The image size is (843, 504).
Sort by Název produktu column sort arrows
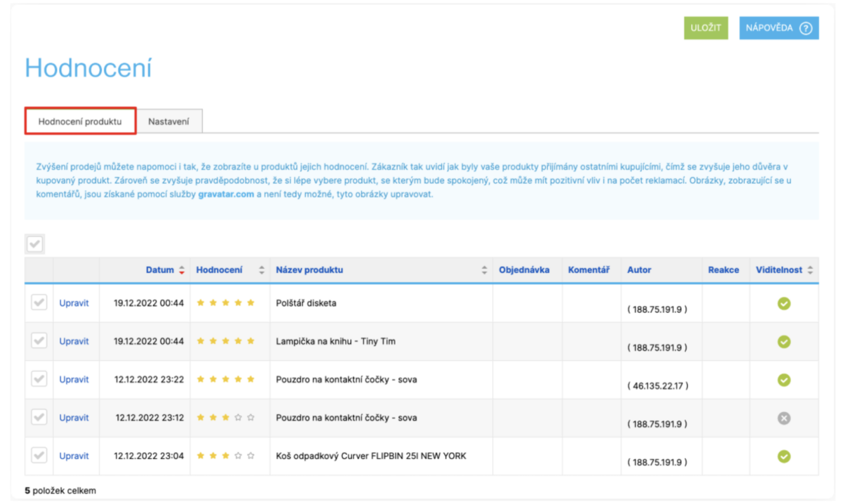pos(484,270)
